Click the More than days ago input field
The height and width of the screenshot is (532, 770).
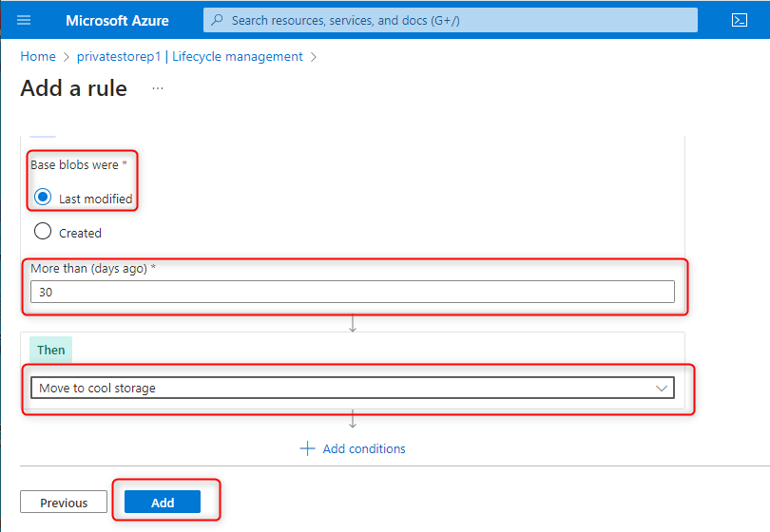tap(352, 293)
